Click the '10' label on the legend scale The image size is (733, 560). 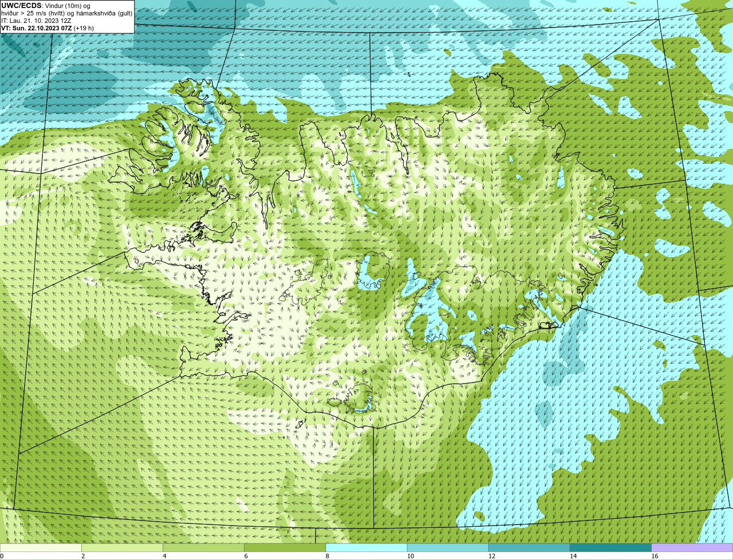coord(411,556)
